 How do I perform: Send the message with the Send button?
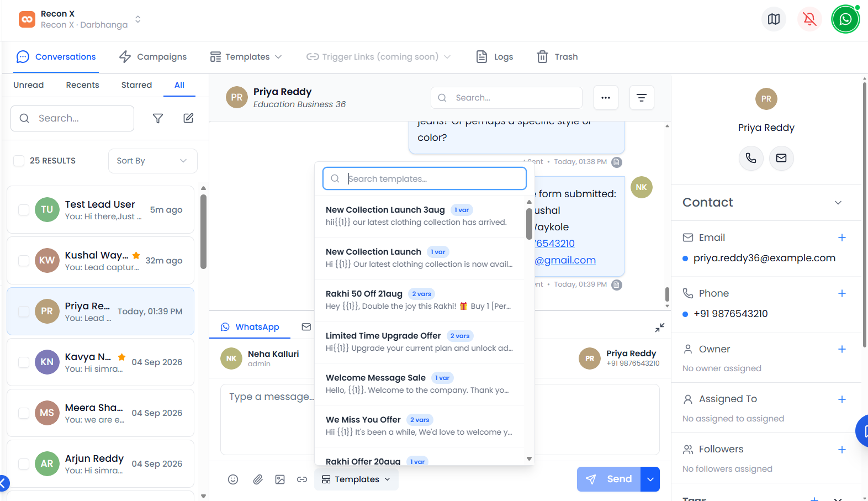click(x=609, y=479)
